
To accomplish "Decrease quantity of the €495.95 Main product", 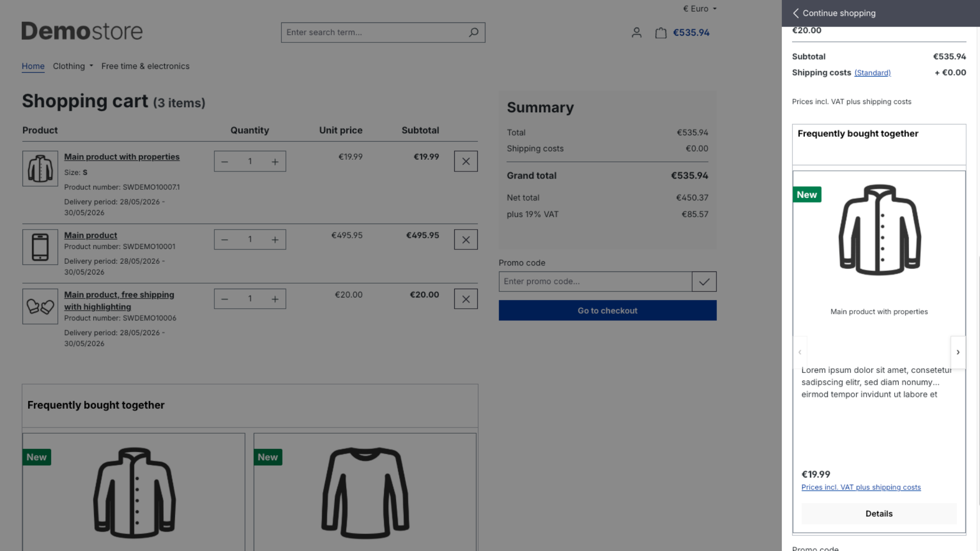I will pyautogui.click(x=225, y=240).
